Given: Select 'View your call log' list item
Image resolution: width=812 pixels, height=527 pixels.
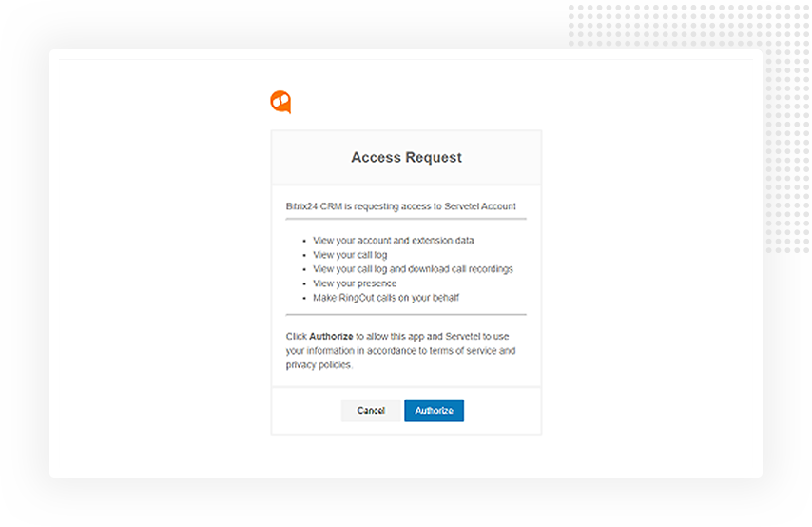Looking at the screenshot, I should click(350, 255).
